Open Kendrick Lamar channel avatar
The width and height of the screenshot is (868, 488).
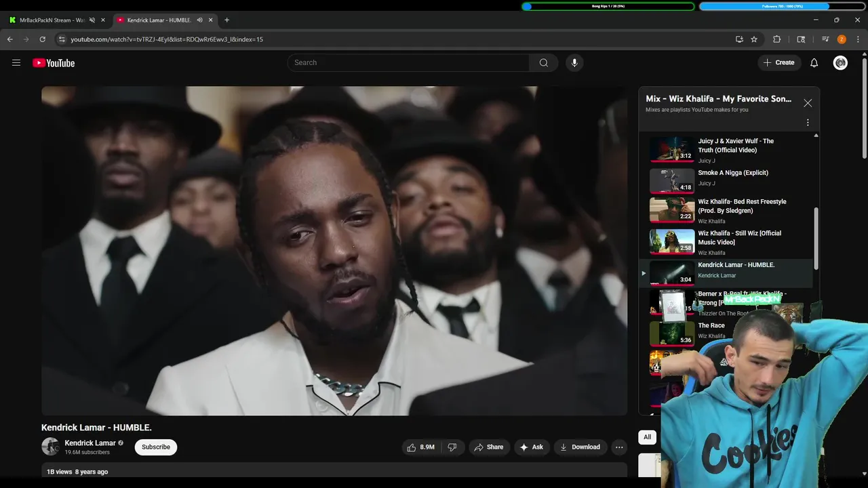[x=50, y=447]
